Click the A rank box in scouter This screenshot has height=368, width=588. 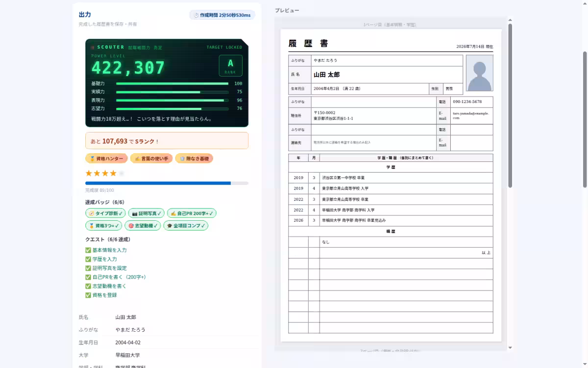point(230,66)
